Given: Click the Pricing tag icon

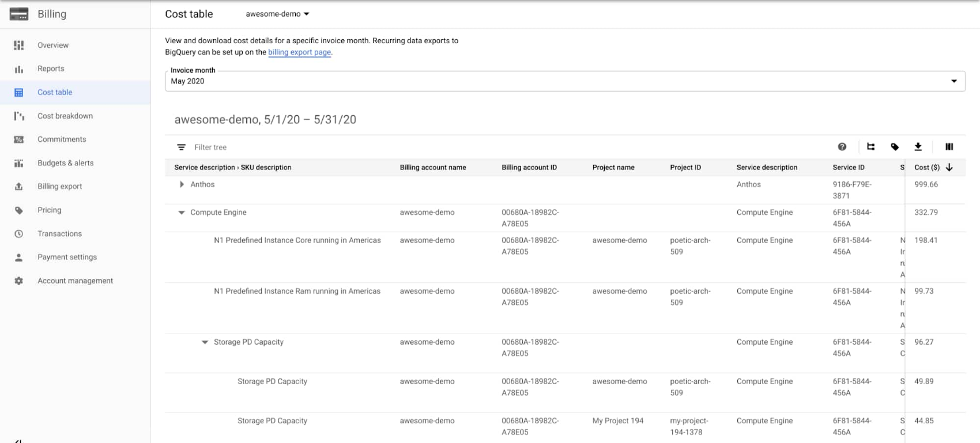Looking at the screenshot, I should [18, 210].
